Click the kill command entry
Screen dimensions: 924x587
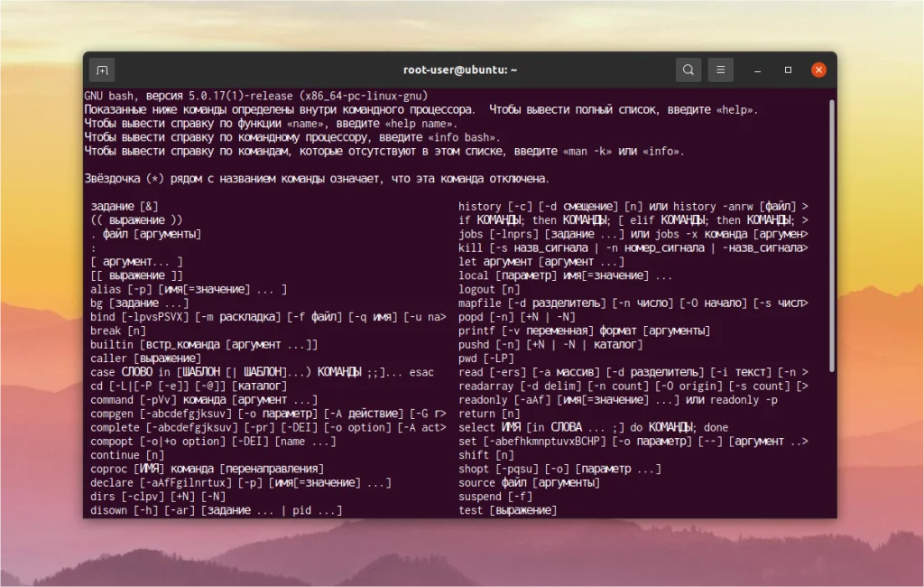pos(587,247)
